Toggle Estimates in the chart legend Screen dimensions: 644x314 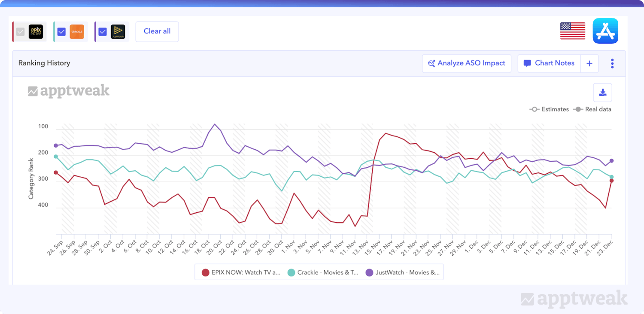[549, 109]
